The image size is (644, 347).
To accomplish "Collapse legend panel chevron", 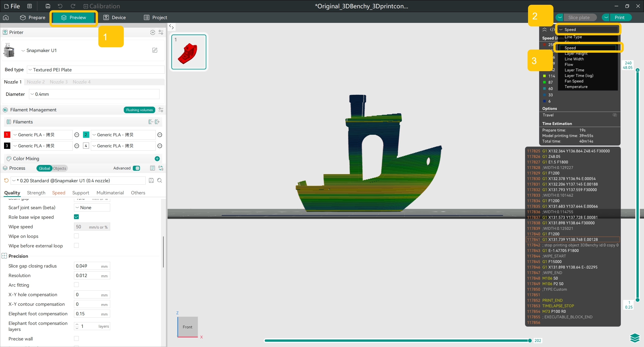I will 544,30.
